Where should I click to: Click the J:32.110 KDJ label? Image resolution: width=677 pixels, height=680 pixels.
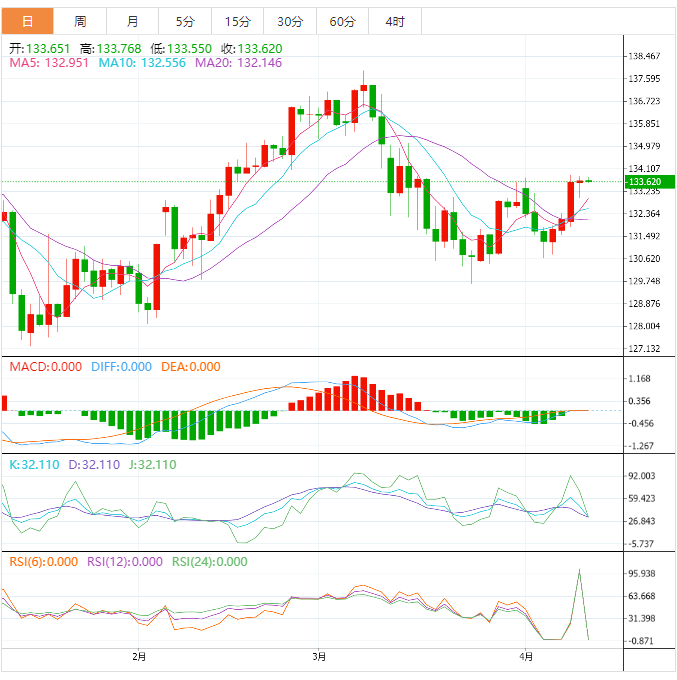tap(153, 465)
